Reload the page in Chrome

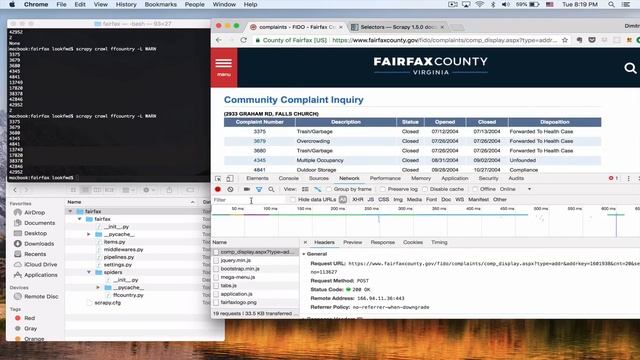pos(244,40)
